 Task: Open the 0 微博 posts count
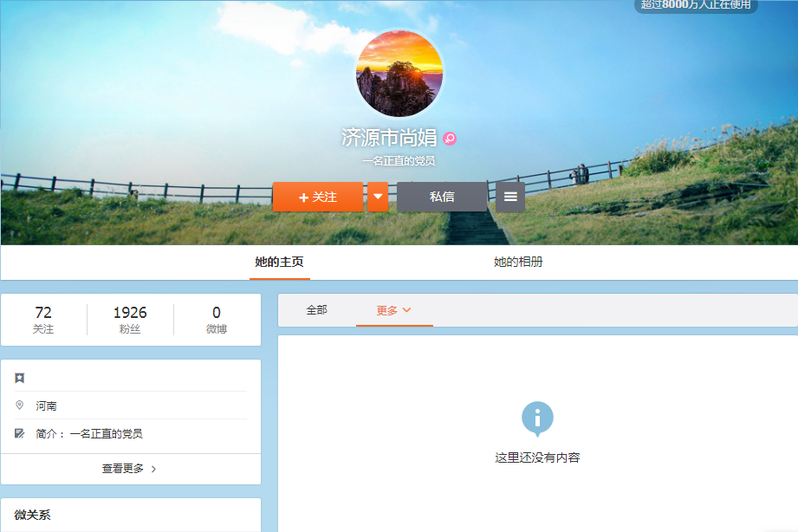pyautogui.click(x=217, y=320)
